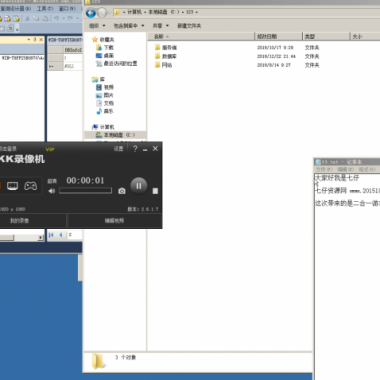Open the 编辑视频 tab in KK recorder
Screen dimensions: 380x380
coord(114,220)
